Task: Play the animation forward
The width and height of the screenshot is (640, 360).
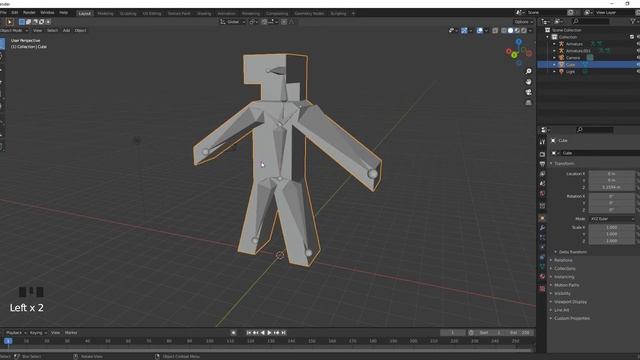Action: click(x=269, y=333)
